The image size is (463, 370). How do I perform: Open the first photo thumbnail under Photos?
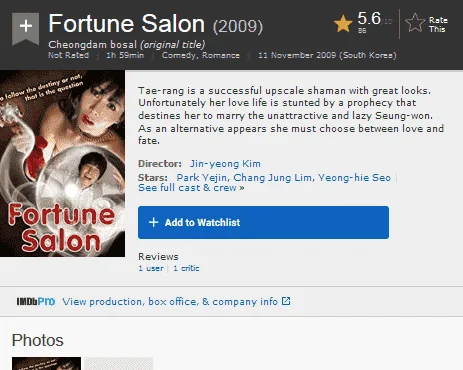[46, 363]
